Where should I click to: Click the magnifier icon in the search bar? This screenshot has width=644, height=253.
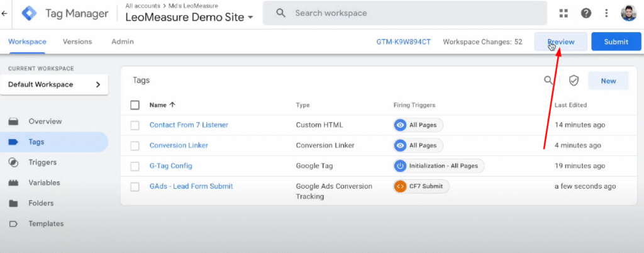click(281, 13)
